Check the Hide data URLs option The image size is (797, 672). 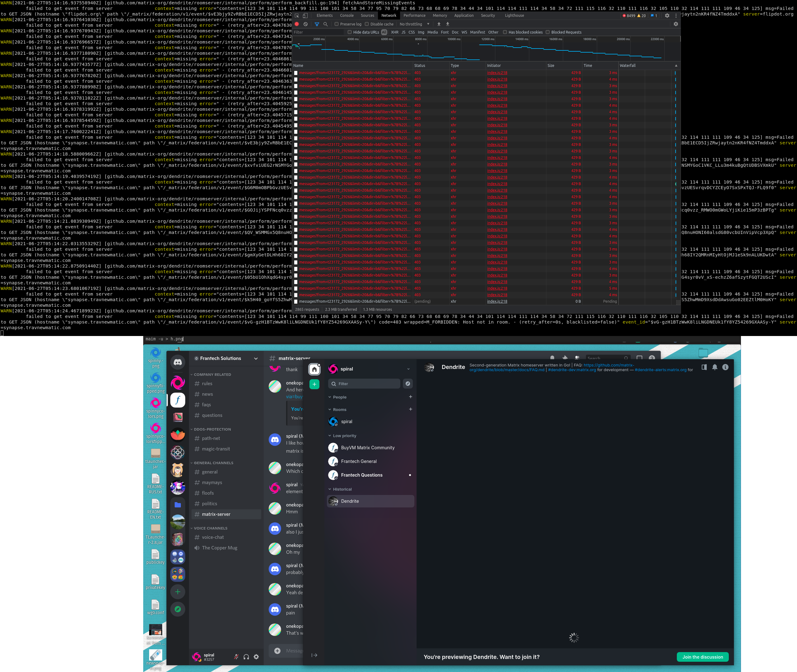coord(350,32)
